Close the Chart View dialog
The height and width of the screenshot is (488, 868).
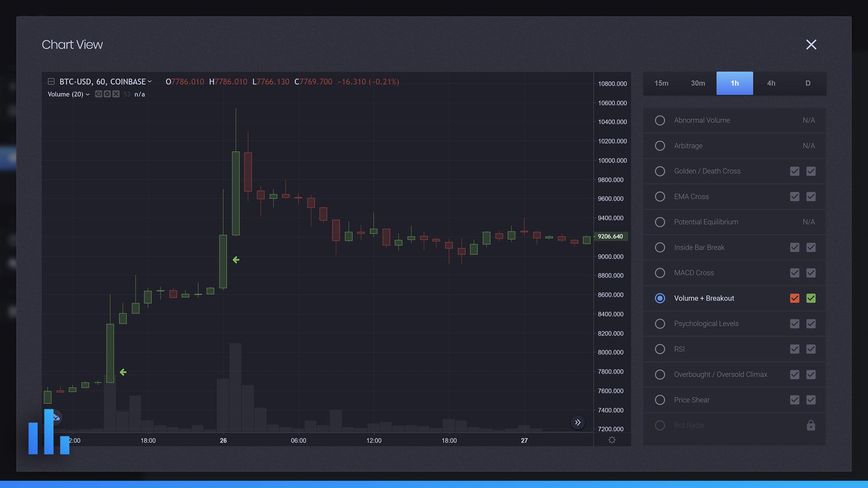(811, 44)
